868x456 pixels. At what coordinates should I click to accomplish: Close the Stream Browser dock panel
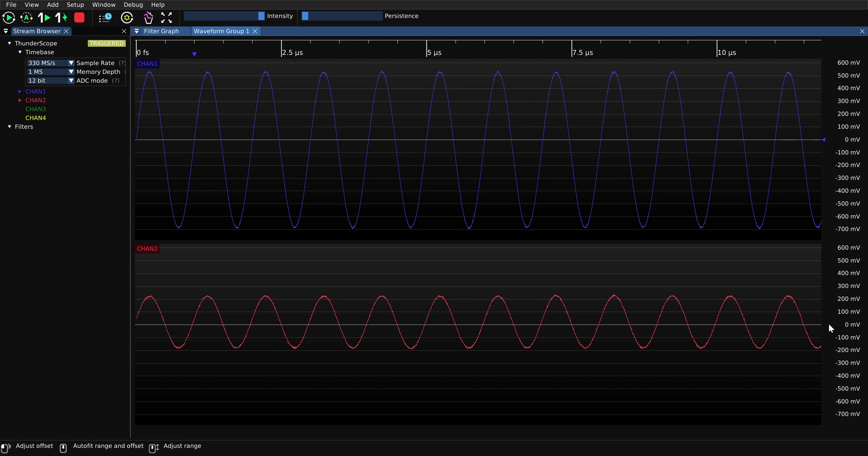coord(124,31)
